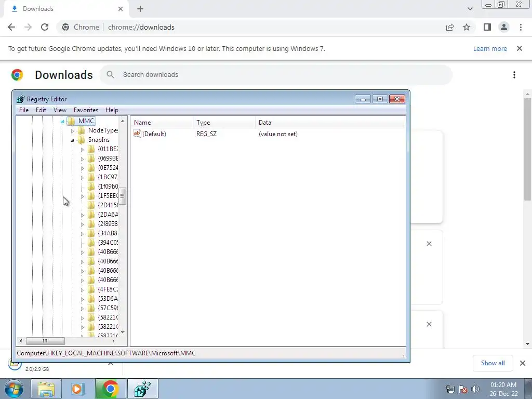This screenshot has height=399, width=532.
Task: Expand the {2DA6A key
Action: click(82, 215)
